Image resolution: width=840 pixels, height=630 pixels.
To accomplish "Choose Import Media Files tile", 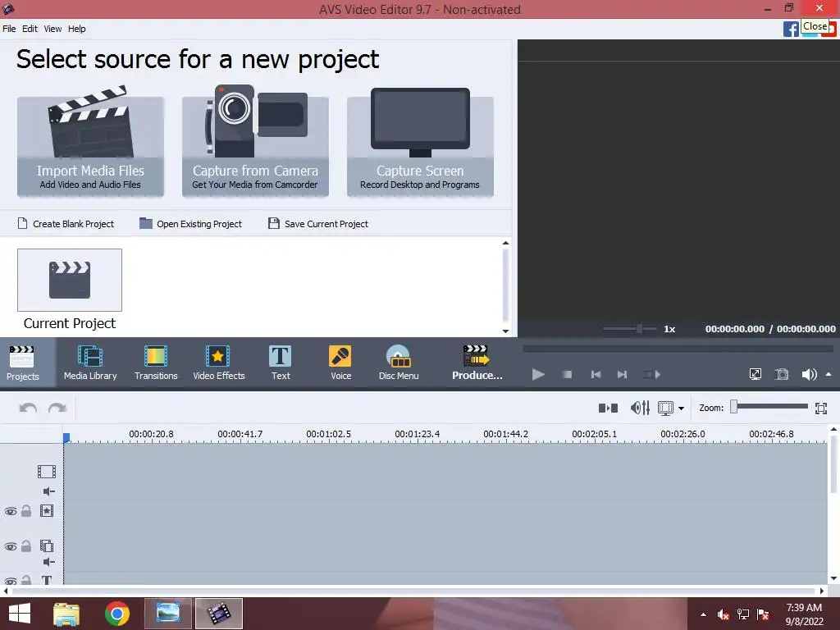I will pyautogui.click(x=90, y=146).
